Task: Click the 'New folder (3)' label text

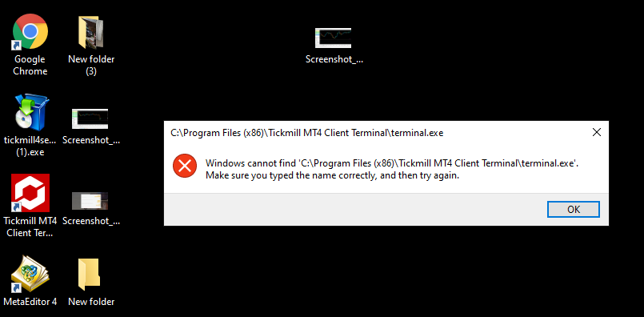Action: [91, 65]
